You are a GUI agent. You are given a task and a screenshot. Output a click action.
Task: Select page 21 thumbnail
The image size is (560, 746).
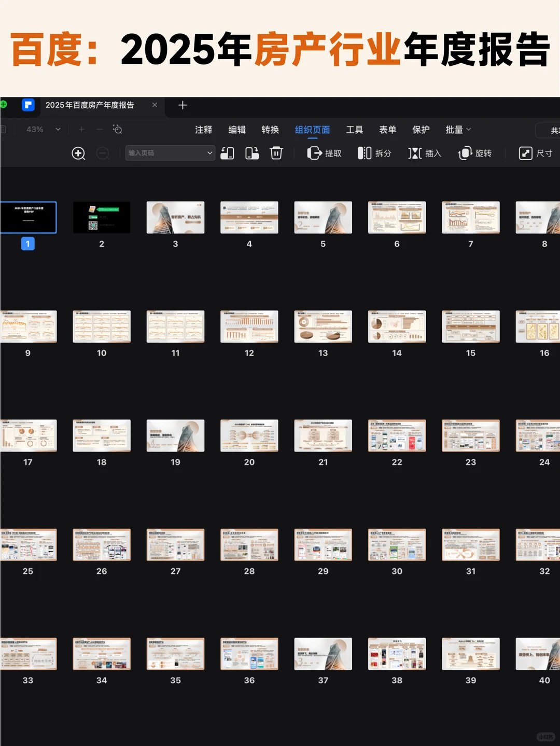coord(323,435)
